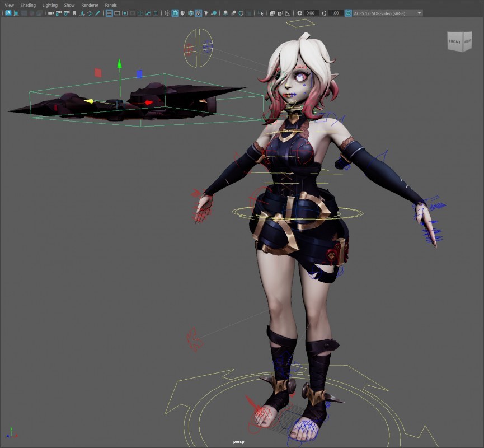Open the Panels menu
The image size is (484, 448).
(111, 5)
